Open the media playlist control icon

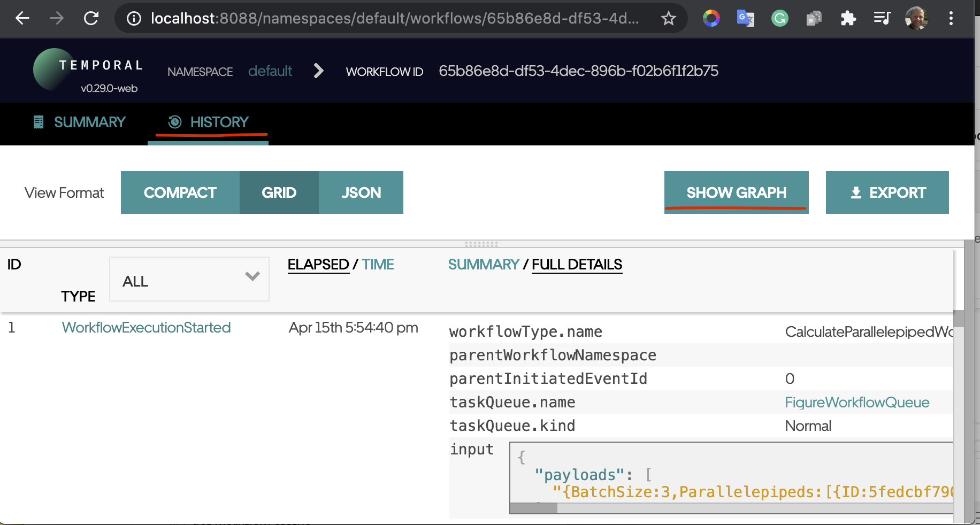(x=882, y=19)
